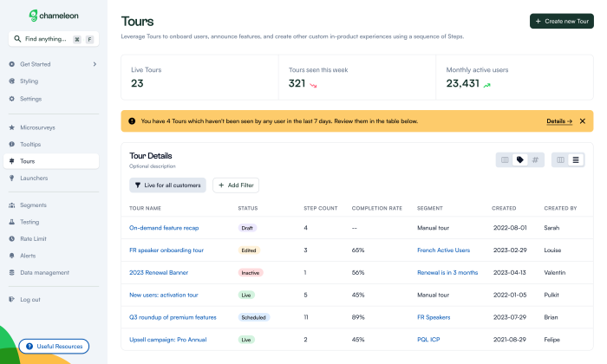
Task: Click the Draft status badge
Action: pyautogui.click(x=247, y=228)
